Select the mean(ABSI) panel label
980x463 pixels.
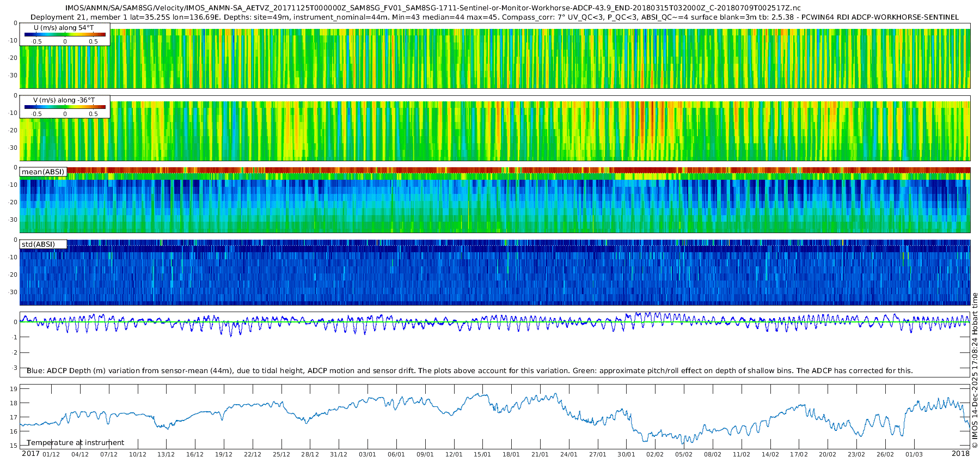pyautogui.click(x=43, y=172)
